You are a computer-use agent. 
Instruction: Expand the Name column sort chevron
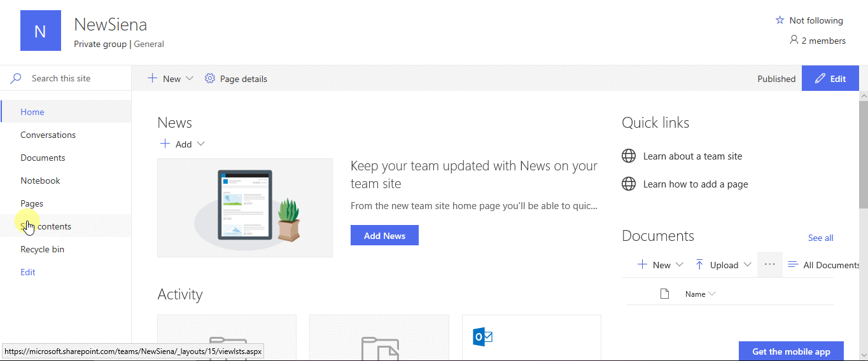click(x=712, y=294)
